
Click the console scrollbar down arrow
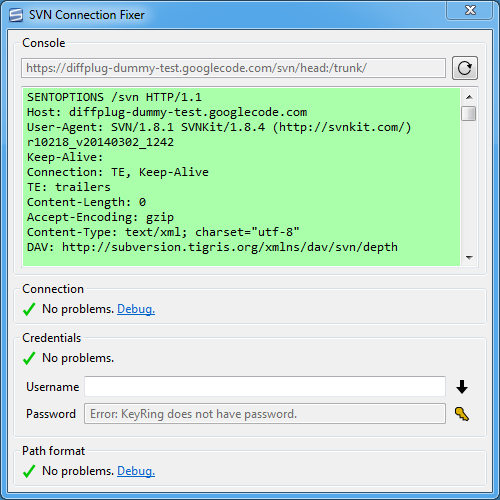pos(469,257)
